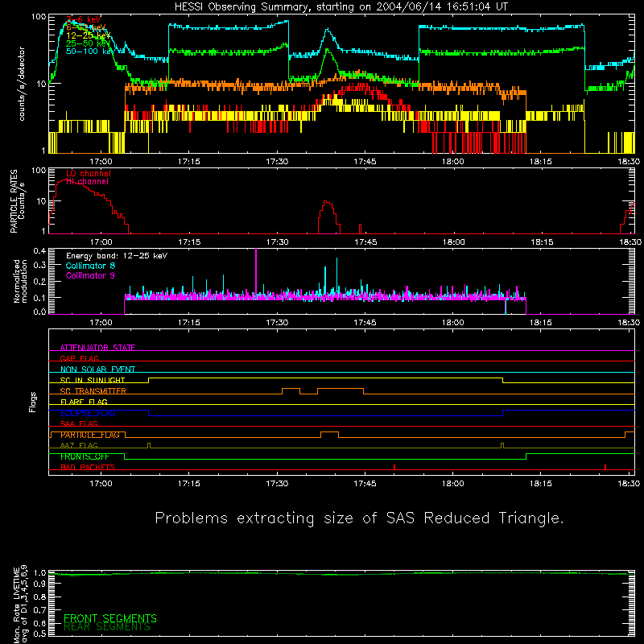This screenshot has width=644, height=644.
Task: Select the 6-12 keV legend label
Action: coord(85,27)
